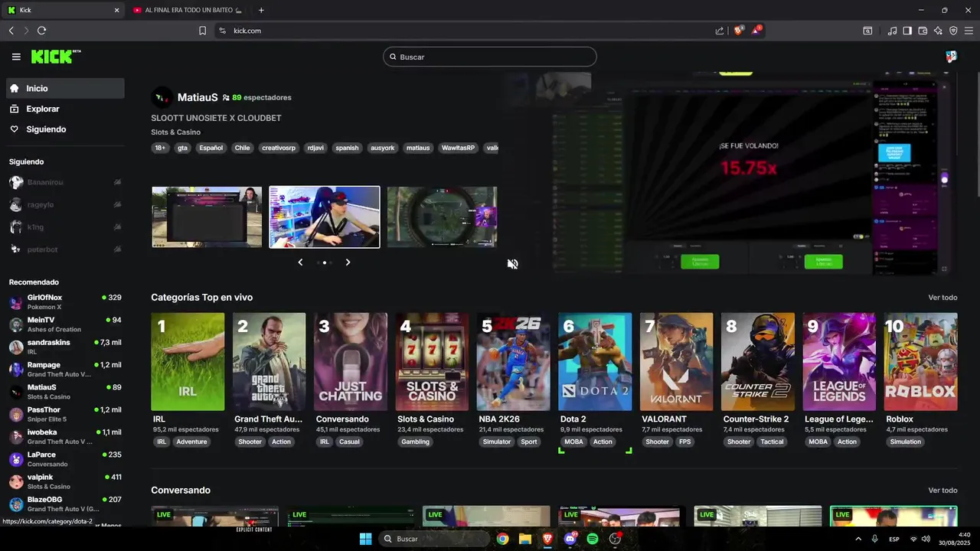Close the Kick browser tab
Viewport: 980px width, 551px height.
click(x=116, y=10)
